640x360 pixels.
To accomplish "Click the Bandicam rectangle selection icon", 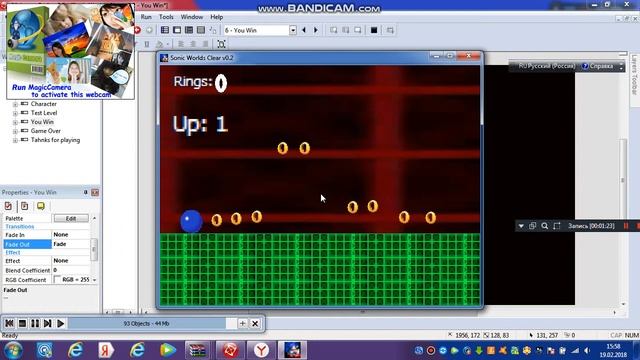I will [x=557, y=226].
